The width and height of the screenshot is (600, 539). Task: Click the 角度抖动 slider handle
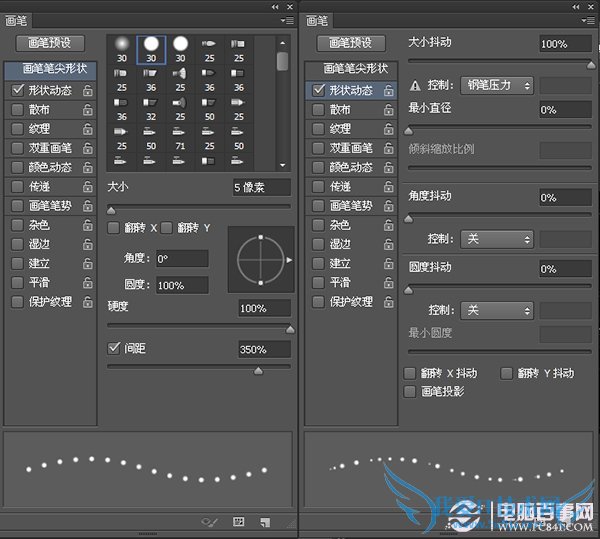tap(409, 219)
